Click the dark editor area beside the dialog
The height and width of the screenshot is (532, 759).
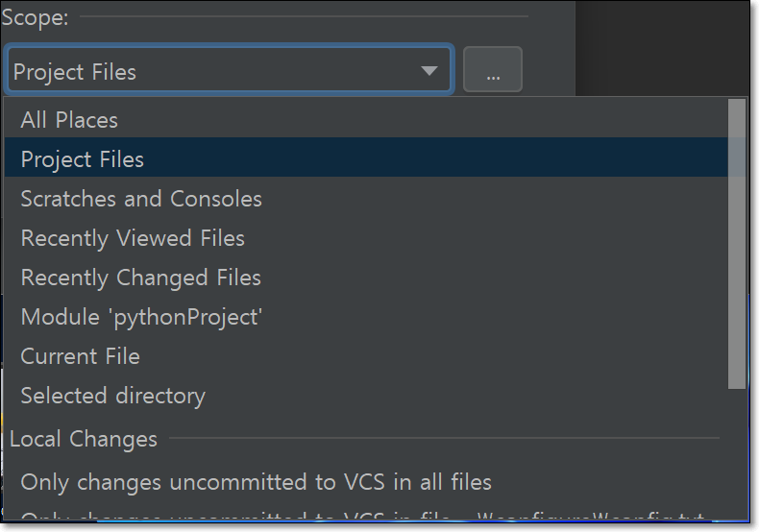coord(662,47)
